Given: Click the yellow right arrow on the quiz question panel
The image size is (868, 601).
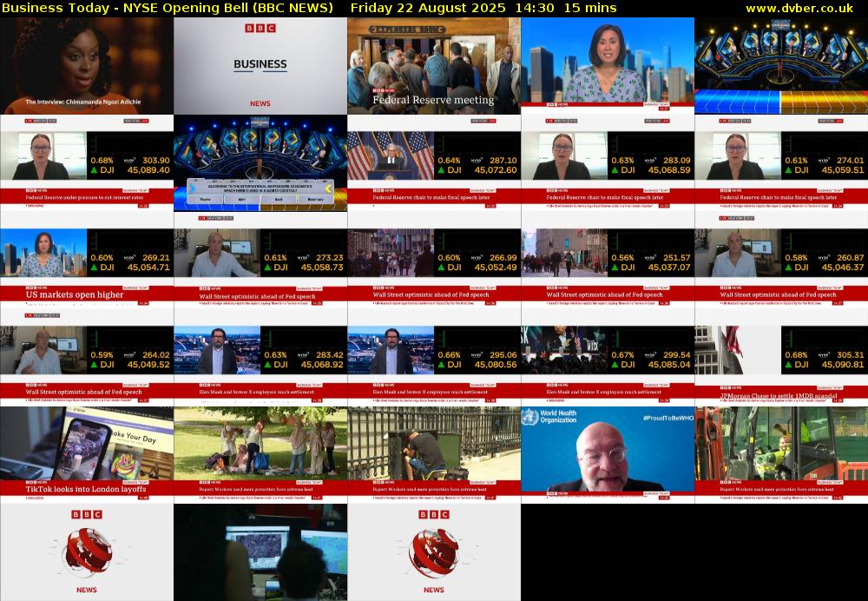Looking at the screenshot, I should pyautogui.click(x=329, y=188).
